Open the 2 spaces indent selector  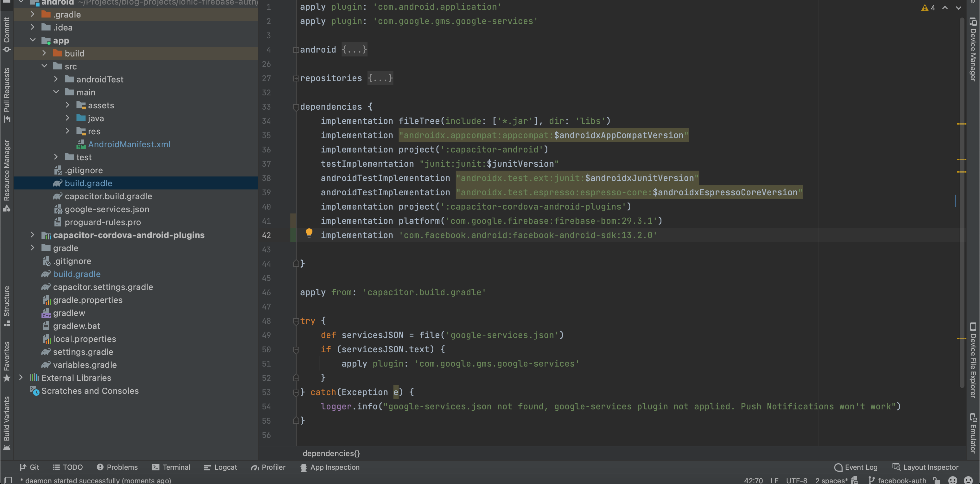pyautogui.click(x=831, y=480)
